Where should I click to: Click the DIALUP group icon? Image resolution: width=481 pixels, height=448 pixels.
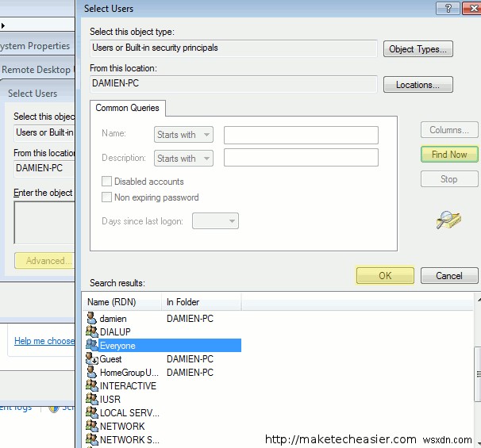tap(92, 331)
